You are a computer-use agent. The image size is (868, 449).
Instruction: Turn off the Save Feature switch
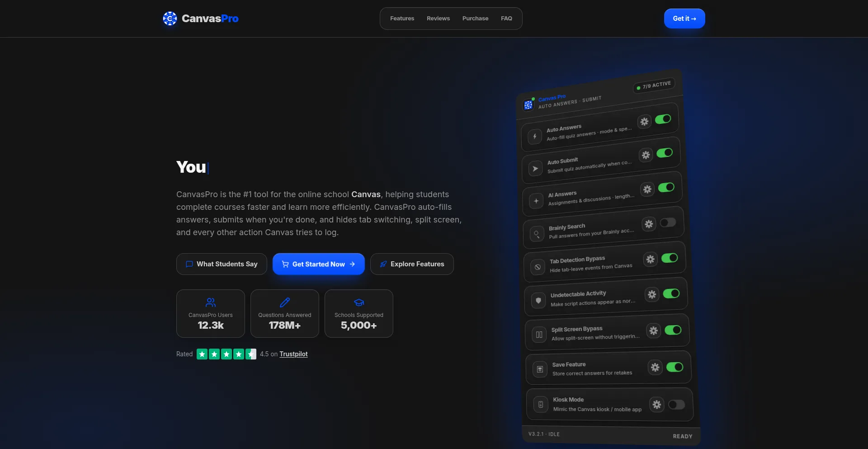click(x=675, y=367)
